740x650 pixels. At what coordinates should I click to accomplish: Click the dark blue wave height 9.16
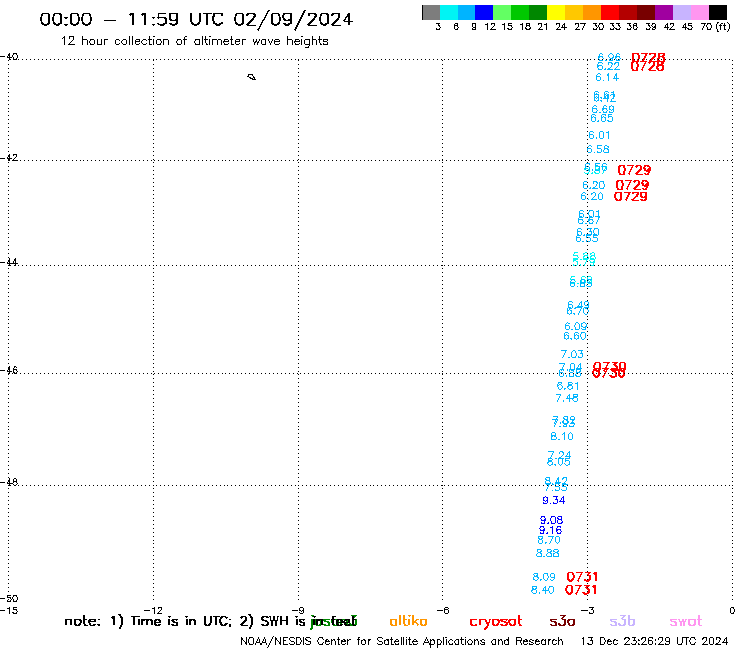coord(550,530)
